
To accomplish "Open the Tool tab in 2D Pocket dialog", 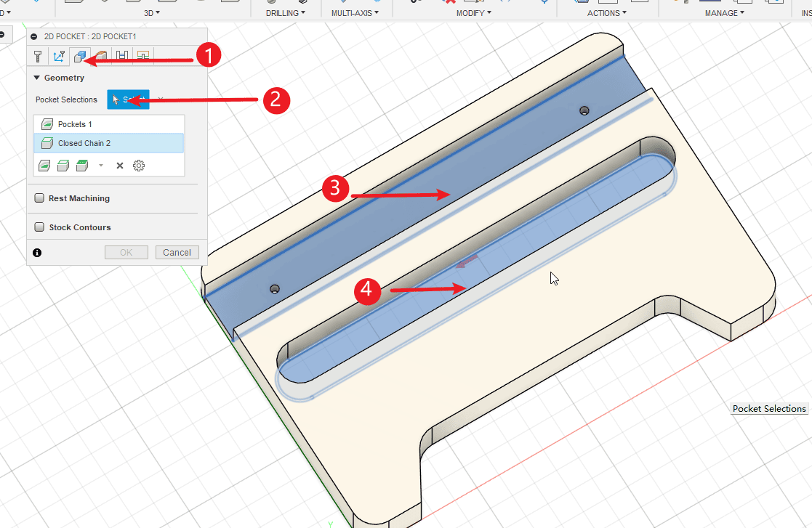I will point(39,56).
